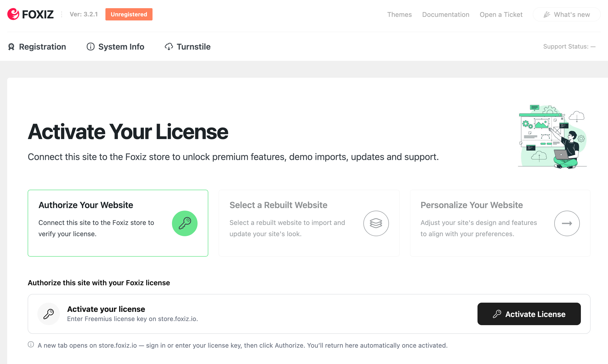The image size is (608, 364).
Task: Open the Themes link
Action: click(x=399, y=15)
